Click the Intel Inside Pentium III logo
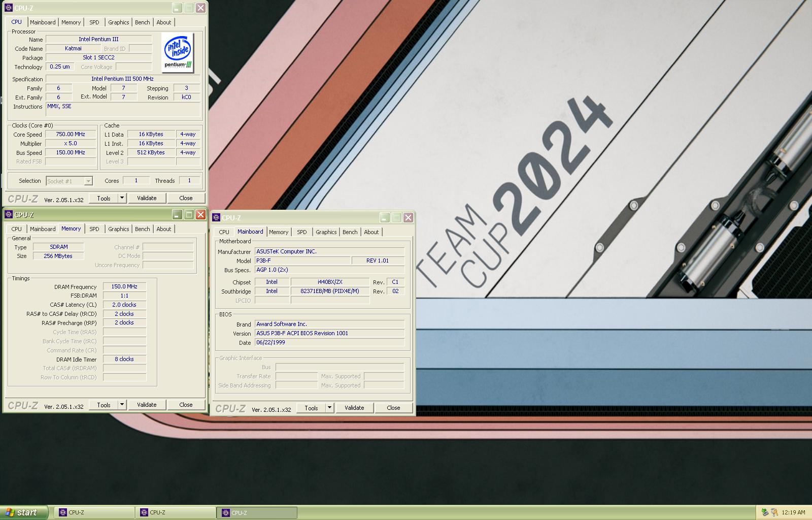The height and width of the screenshot is (520, 812). point(178,53)
